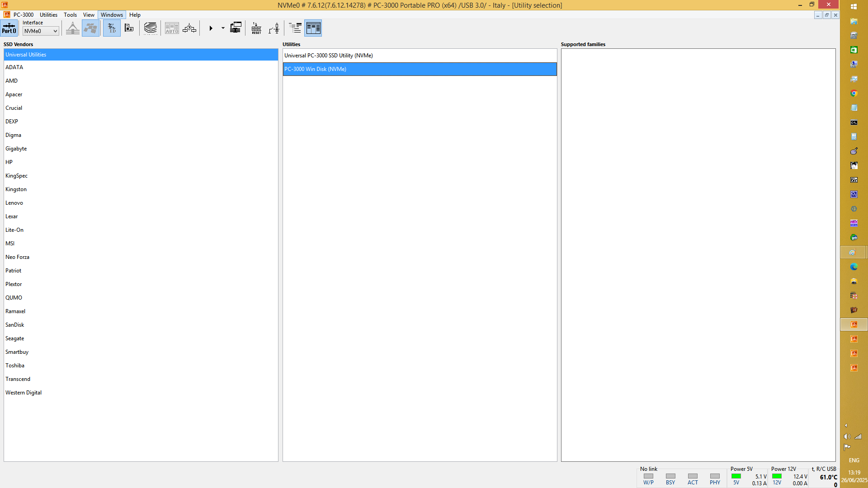Select the KingSpec vendor
The width and height of the screenshot is (868, 488).
[141, 176]
